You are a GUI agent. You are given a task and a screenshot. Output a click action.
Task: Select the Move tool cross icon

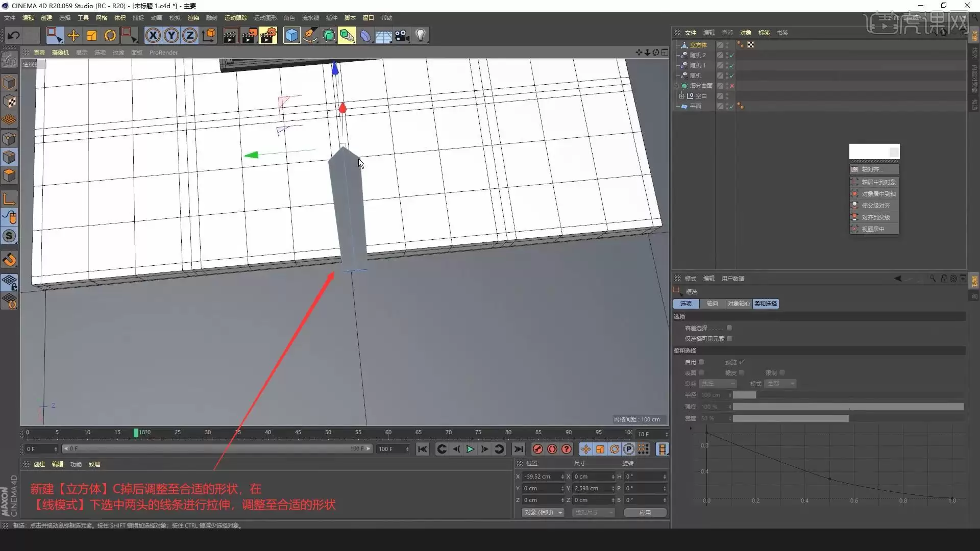pyautogui.click(x=73, y=35)
